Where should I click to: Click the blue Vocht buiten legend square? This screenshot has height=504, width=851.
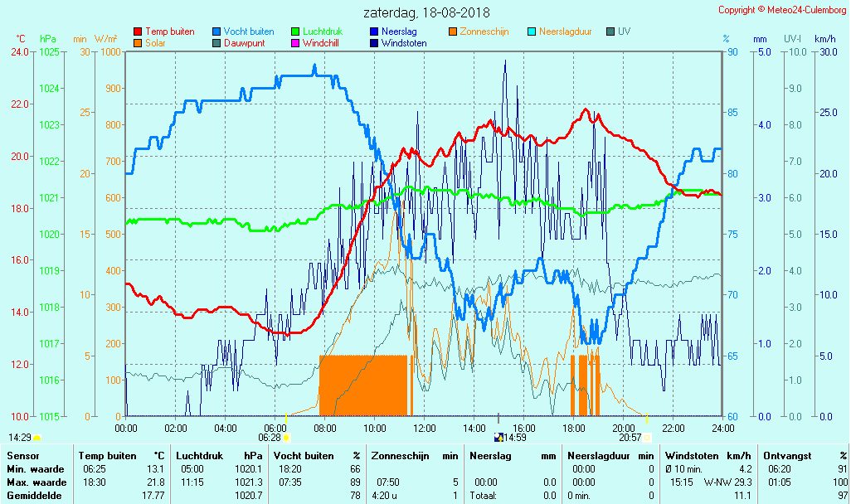(216, 32)
